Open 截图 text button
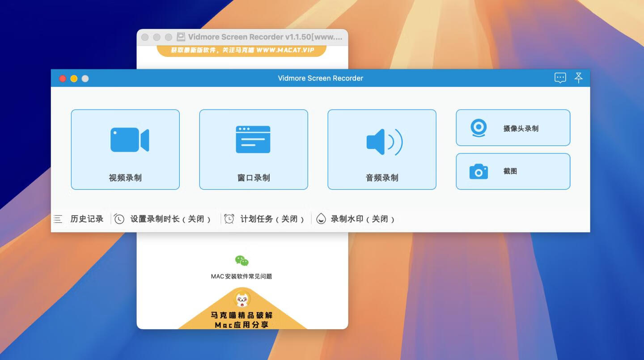 (x=510, y=171)
